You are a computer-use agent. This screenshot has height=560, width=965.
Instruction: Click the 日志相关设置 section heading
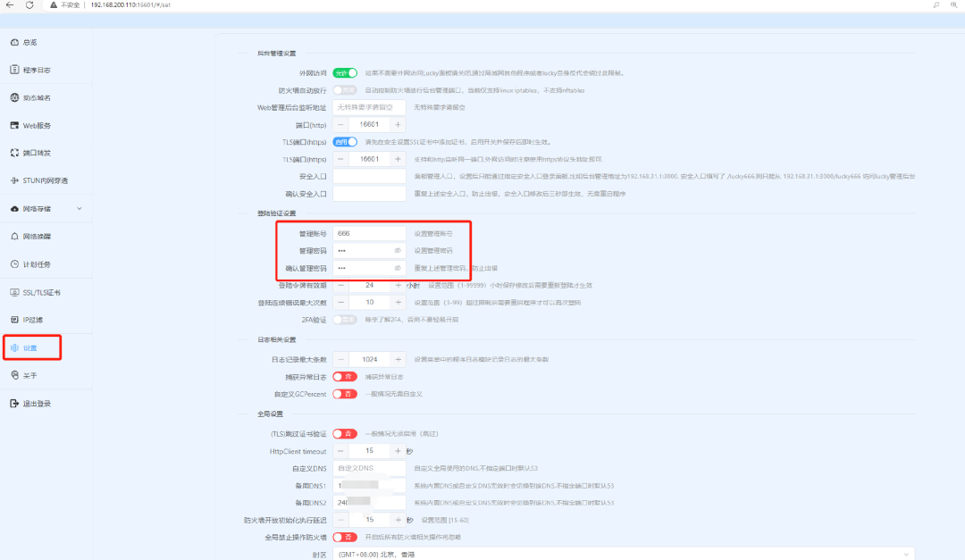276,339
